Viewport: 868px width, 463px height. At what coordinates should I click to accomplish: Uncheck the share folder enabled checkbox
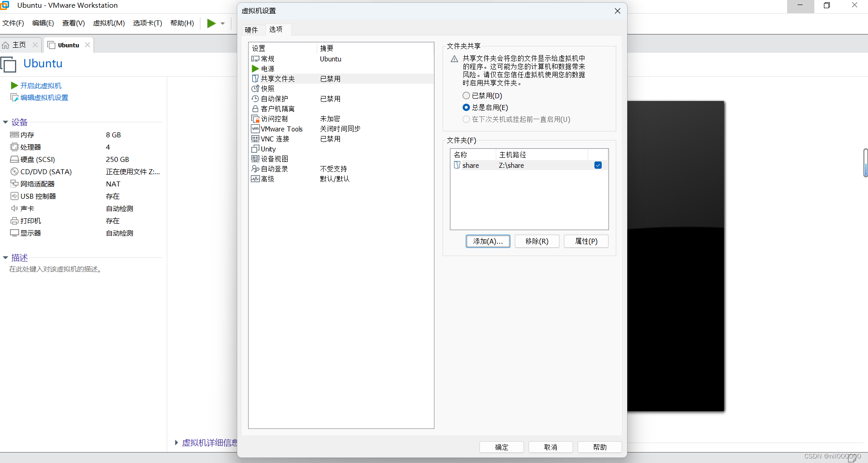pyautogui.click(x=598, y=165)
